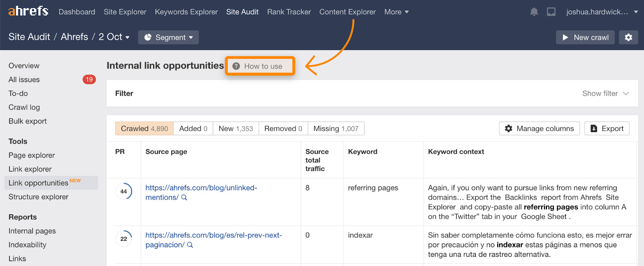Switch to the Missing 1,007 tab
The image size is (644, 266).
(336, 129)
